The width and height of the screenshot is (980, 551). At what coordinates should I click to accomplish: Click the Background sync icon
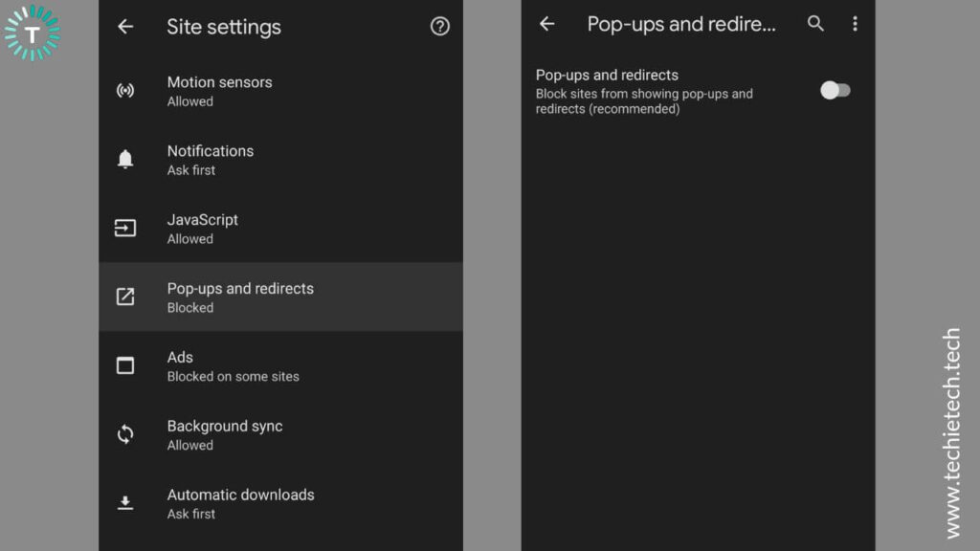point(125,434)
